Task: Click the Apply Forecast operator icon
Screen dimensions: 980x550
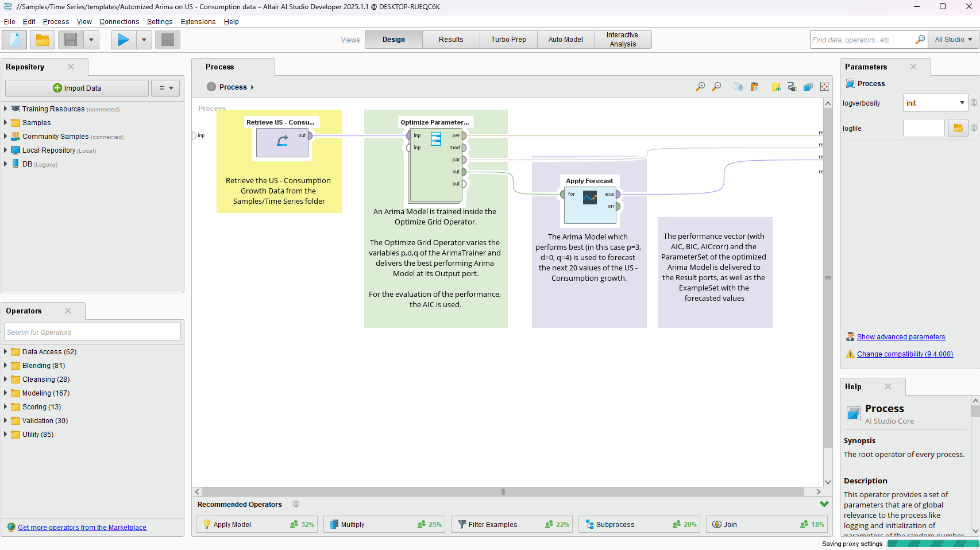Action: pyautogui.click(x=590, y=197)
